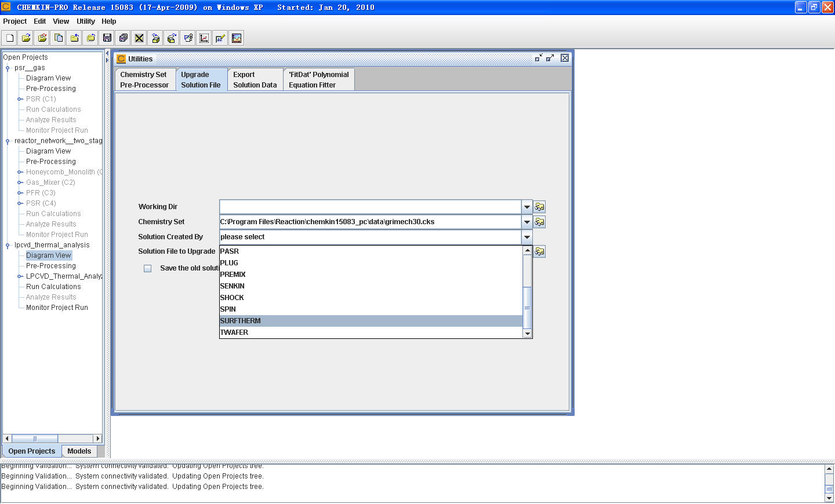Click the Save floppy disk icon
835x504 pixels.
click(x=107, y=38)
